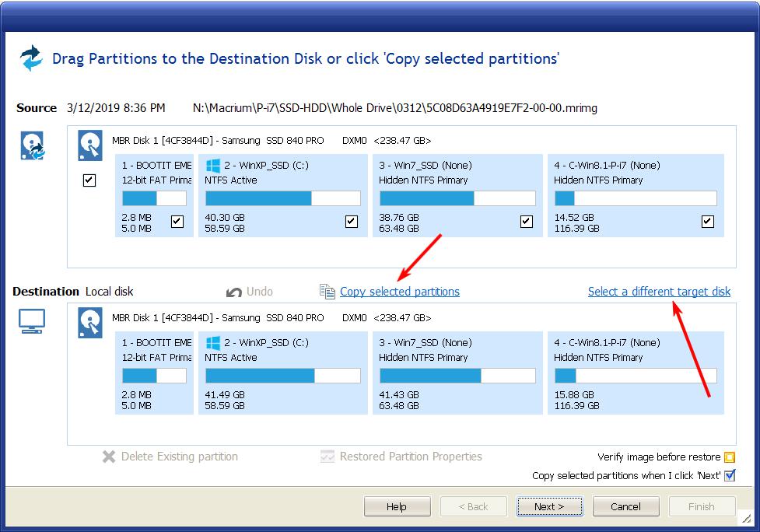Uncheck source BOOTIT EMBR partition checkbox
The height and width of the screenshot is (532, 760).
coord(177,222)
